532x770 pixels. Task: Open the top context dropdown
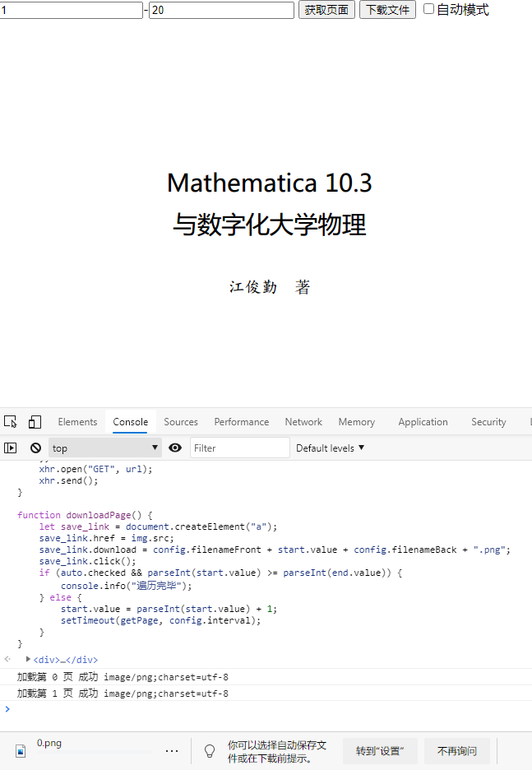[105, 448]
